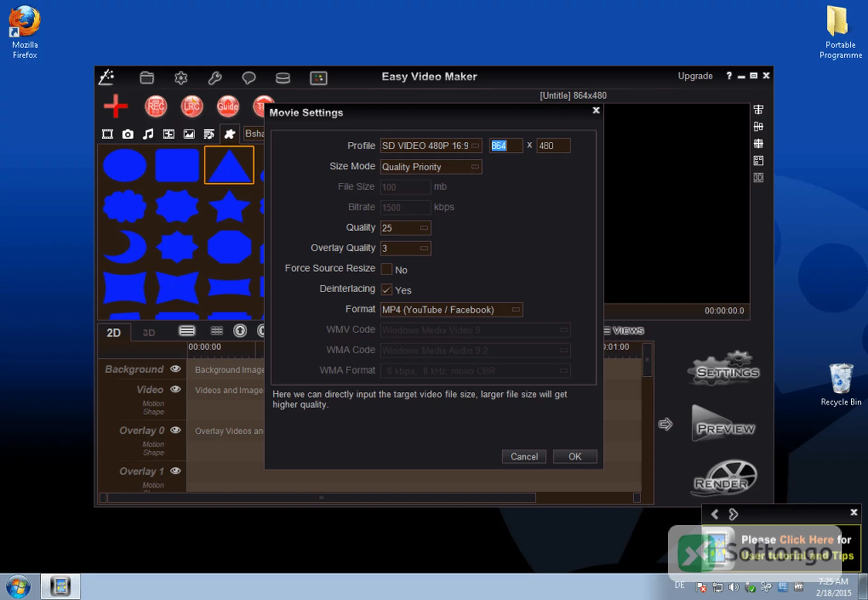Click the magic wand icon in title bar

coord(107,77)
